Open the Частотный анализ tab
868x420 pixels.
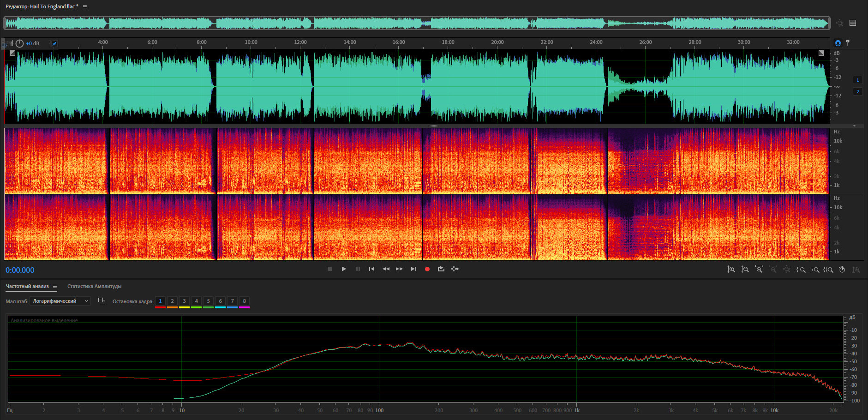[27, 286]
